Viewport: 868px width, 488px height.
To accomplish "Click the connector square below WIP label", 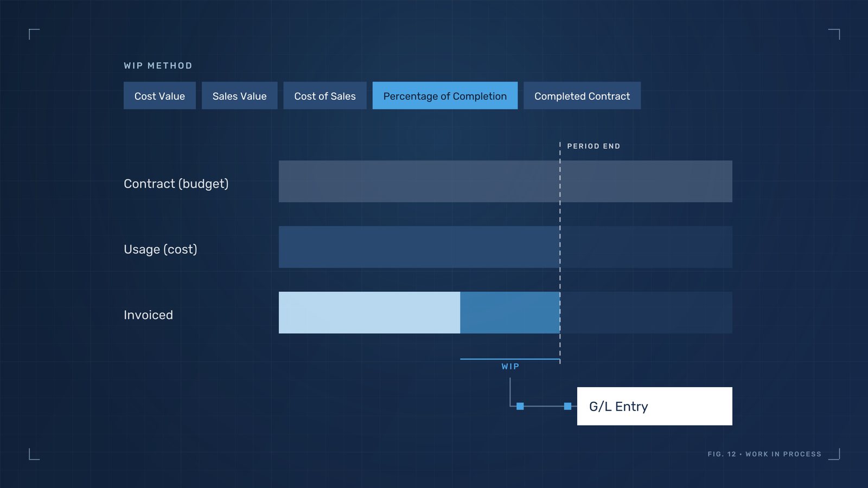I will pyautogui.click(x=520, y=406).
